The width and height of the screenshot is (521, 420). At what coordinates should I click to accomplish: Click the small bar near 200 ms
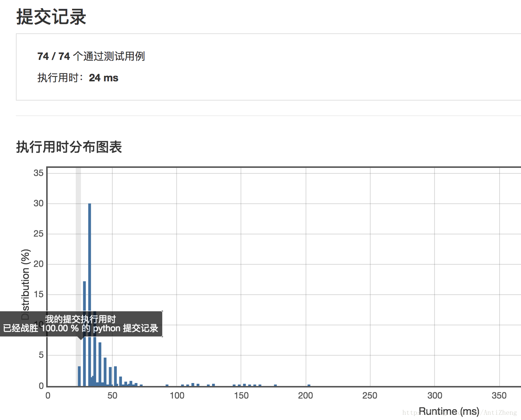(x=309, y=385)
